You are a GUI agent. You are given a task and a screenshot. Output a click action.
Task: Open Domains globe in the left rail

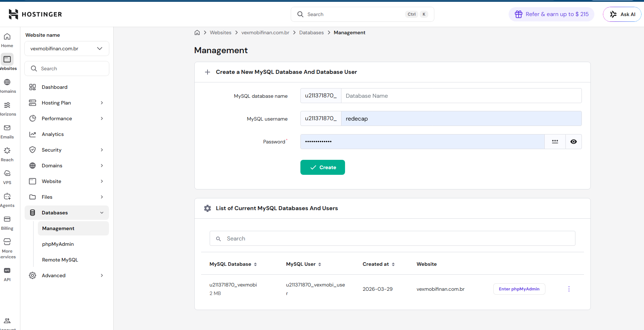[7, 86]
